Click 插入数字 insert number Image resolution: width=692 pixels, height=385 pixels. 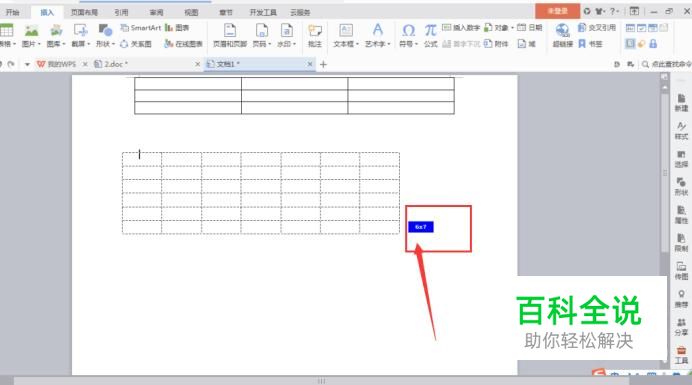click(x=461, y=28)
